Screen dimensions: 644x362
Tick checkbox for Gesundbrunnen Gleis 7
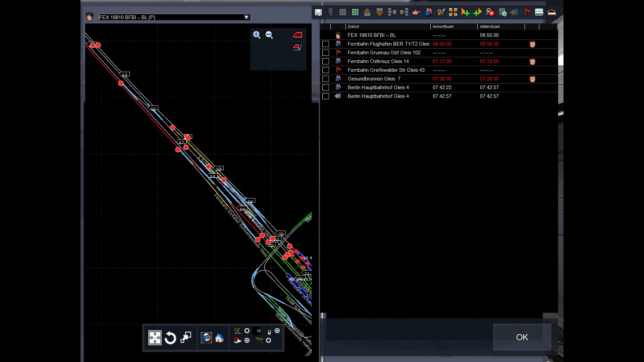pos(325,79)
